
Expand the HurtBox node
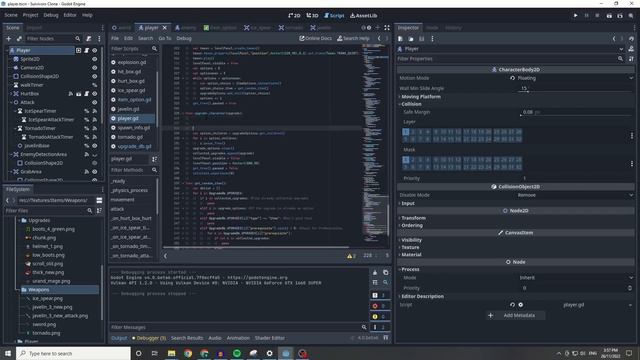[x=11, y=93]
